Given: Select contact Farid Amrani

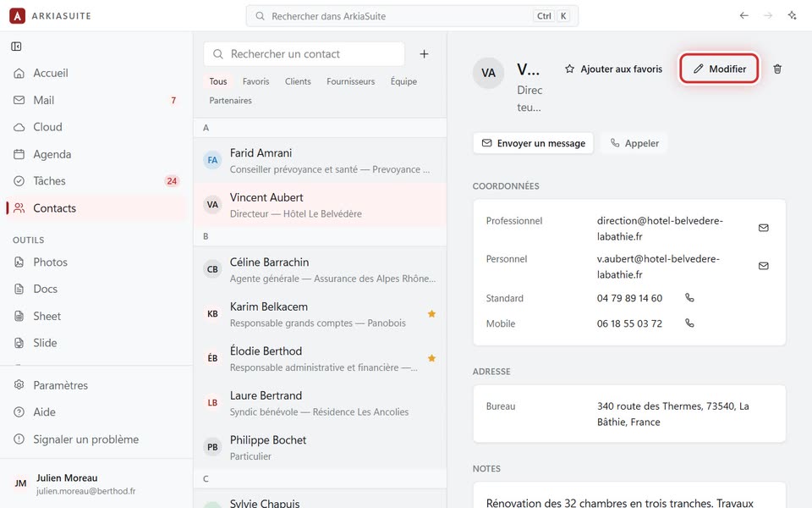Looking at the screenshot, I should (x=320, y=161).
